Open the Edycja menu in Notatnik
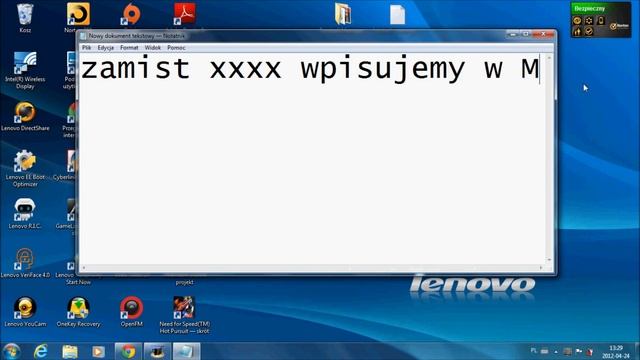This screenshot has height=360, width=640. tap(106, 48)
